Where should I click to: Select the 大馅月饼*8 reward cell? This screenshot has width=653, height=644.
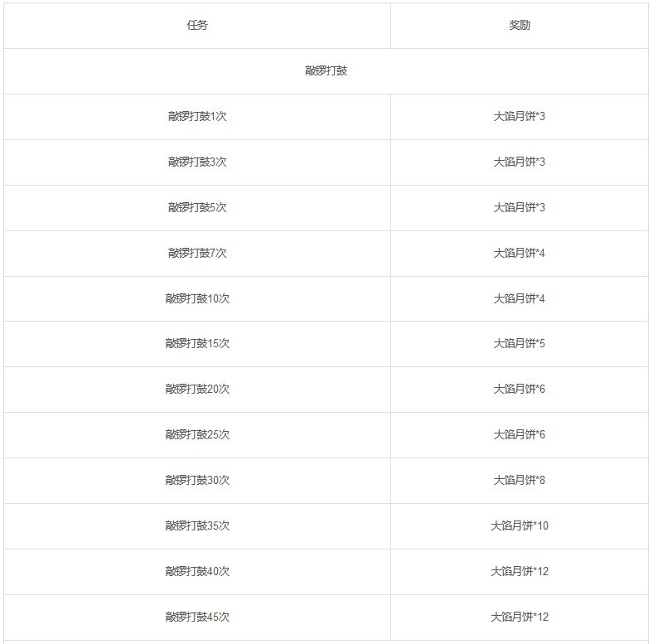pos(520,481)
